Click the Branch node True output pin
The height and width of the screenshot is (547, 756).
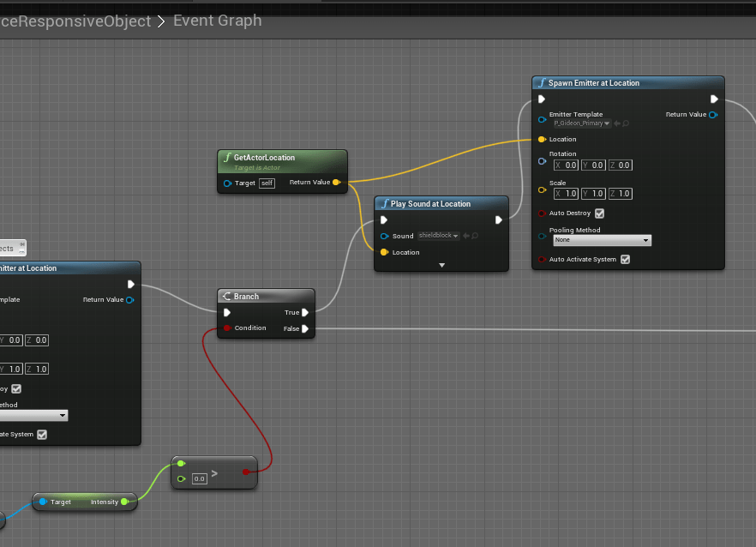305,313
